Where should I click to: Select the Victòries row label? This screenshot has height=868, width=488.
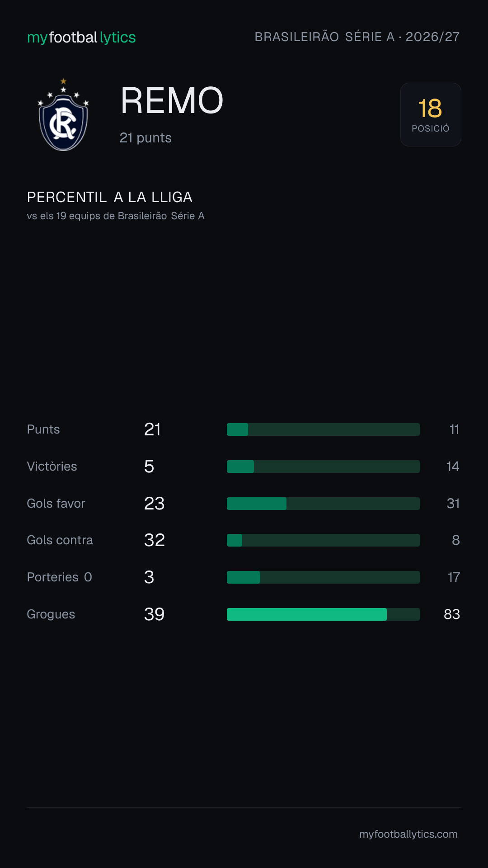point(52,467)
